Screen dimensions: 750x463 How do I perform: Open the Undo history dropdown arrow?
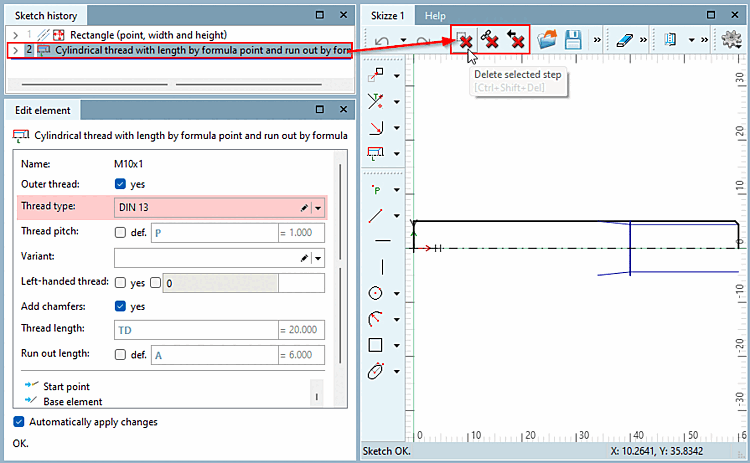pos(404,40)
